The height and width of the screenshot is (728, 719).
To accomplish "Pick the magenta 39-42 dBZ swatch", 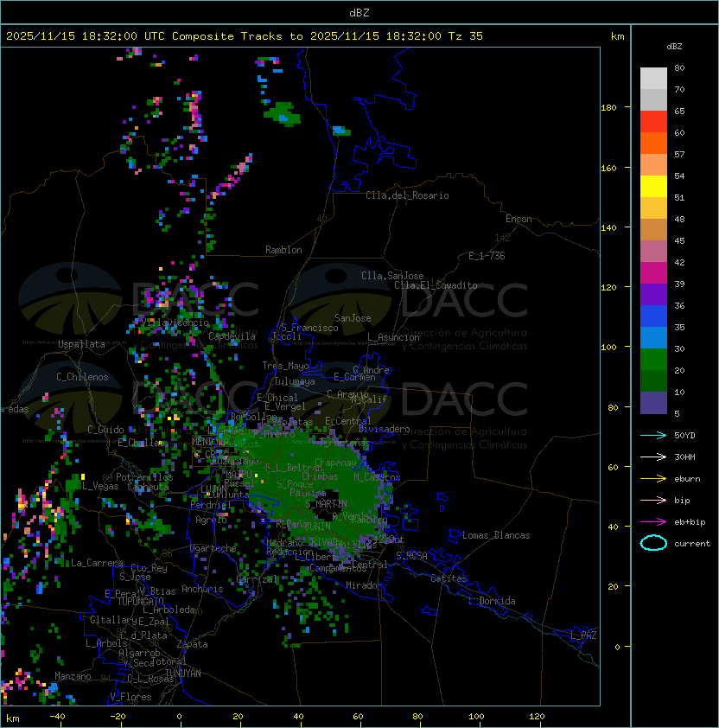I will pos(653,273).
